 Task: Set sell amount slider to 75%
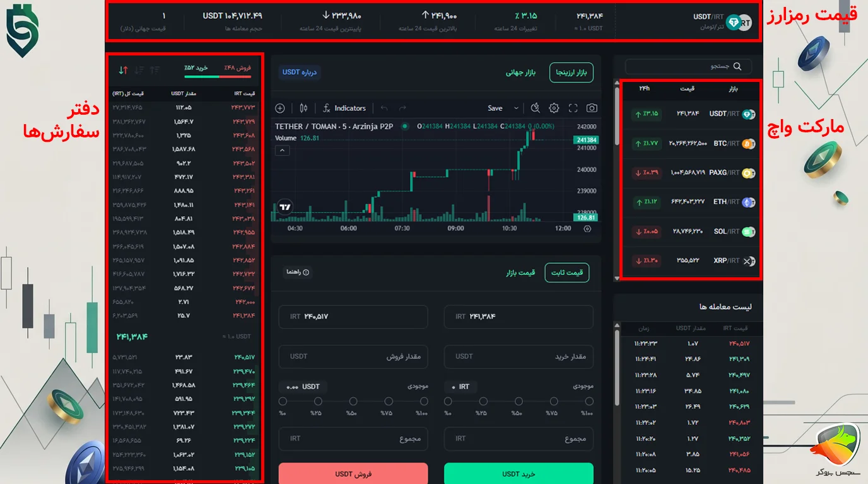coord(389,401)
